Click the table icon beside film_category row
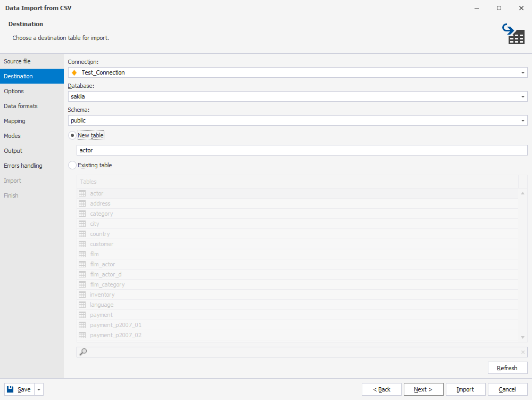The image size is (532, 400). coord(82,284)
